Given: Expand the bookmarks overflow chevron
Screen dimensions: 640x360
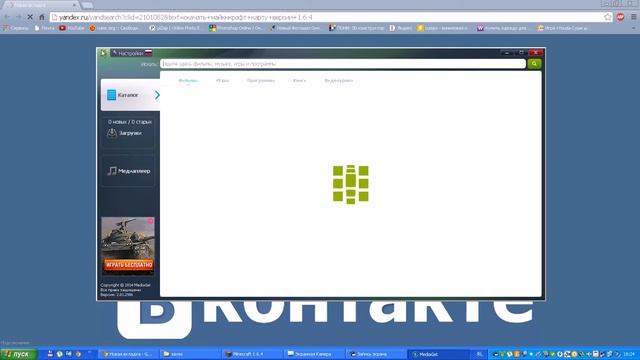Looking at the screenshot, I should click(x=634, y=28).
